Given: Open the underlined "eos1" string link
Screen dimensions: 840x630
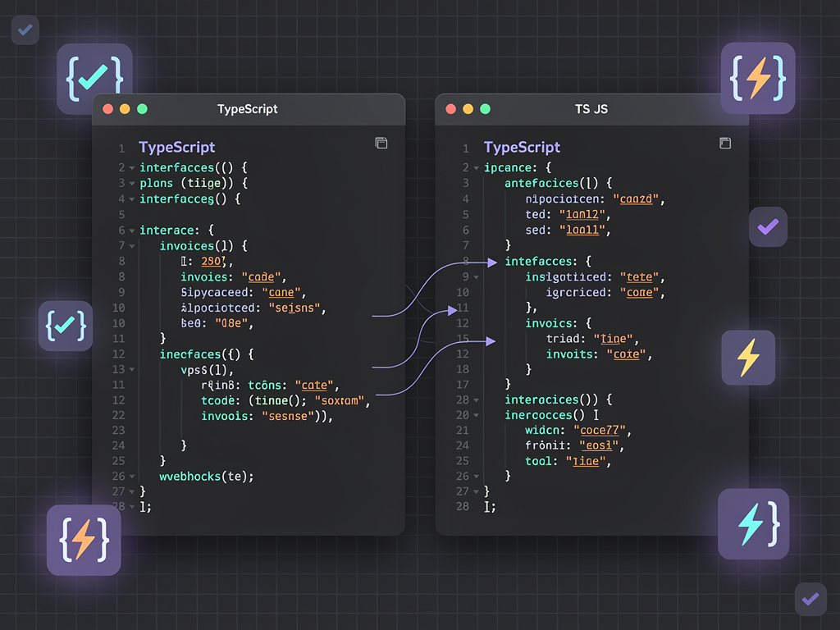Looking at the screenshot, I should (599, 445).
